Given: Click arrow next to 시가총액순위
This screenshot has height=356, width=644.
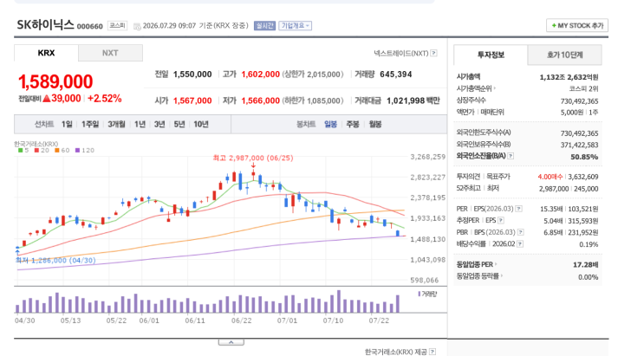Looking at the screenshot, I should pos(494,88).
